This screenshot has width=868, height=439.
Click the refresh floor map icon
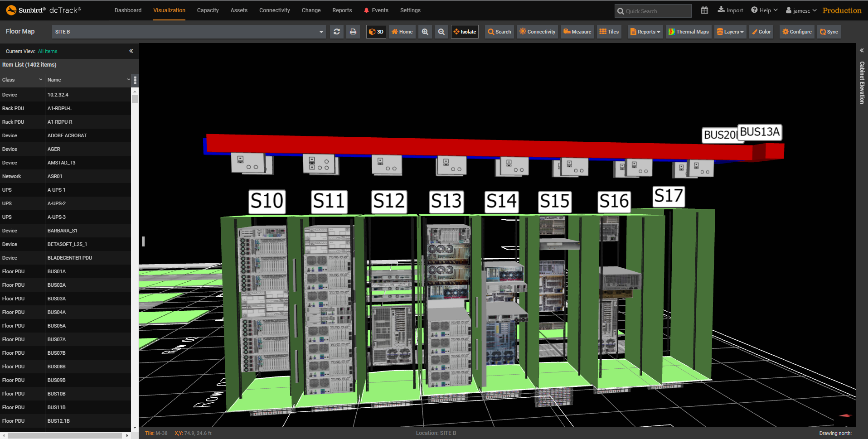pos(336,32)
